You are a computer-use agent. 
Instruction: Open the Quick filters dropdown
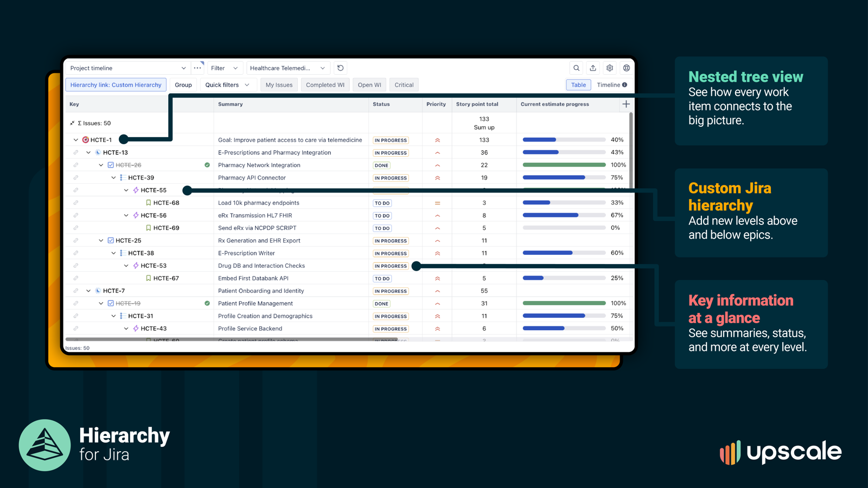point(228,85)
